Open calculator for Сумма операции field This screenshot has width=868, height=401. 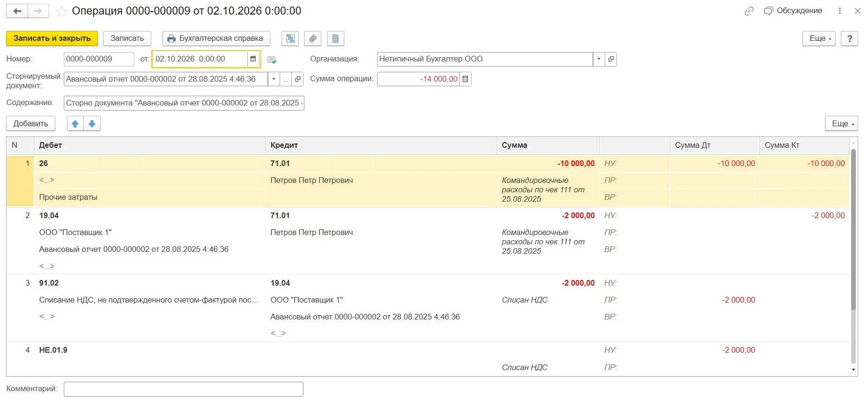click(x=465, y=79)
